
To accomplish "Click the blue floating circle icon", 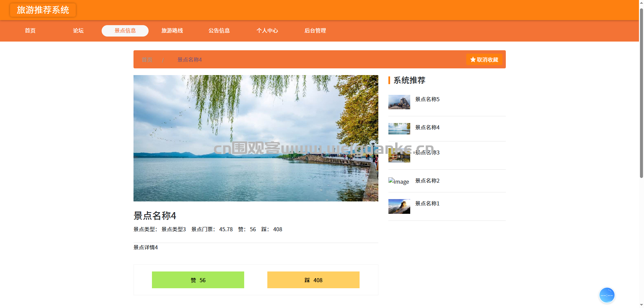I will pyautogui.click(x=607, y=295).
